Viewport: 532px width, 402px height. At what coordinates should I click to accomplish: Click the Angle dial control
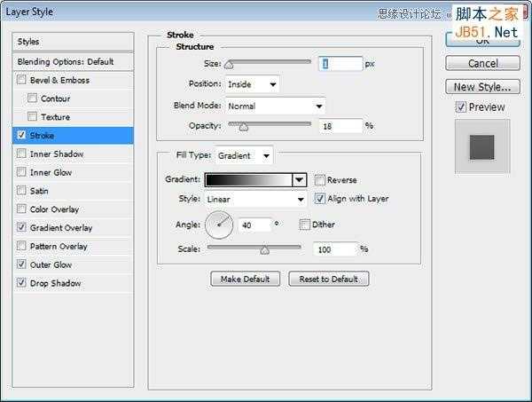tap(219, 225)
